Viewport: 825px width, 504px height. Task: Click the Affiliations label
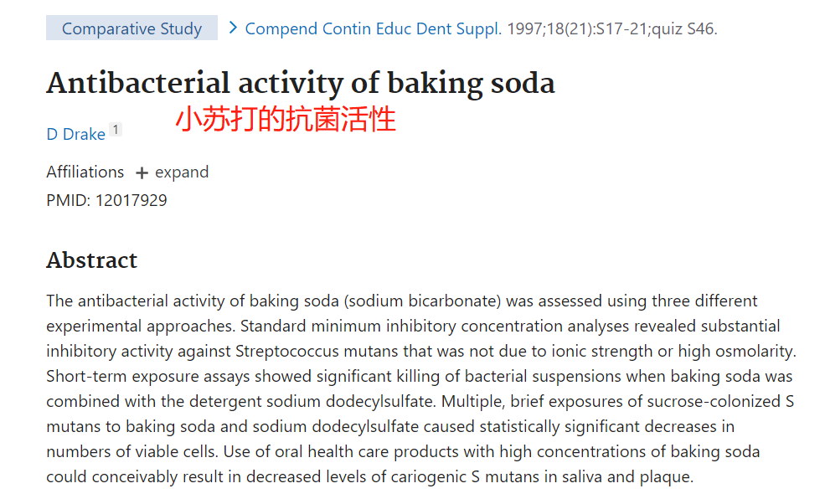point(85,172)
